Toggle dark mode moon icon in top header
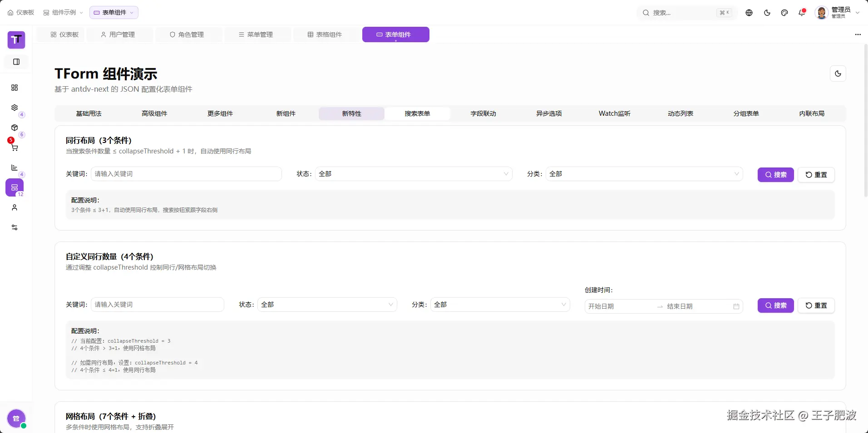The height and width of the screenshot is (433, 868). [767, 13]
